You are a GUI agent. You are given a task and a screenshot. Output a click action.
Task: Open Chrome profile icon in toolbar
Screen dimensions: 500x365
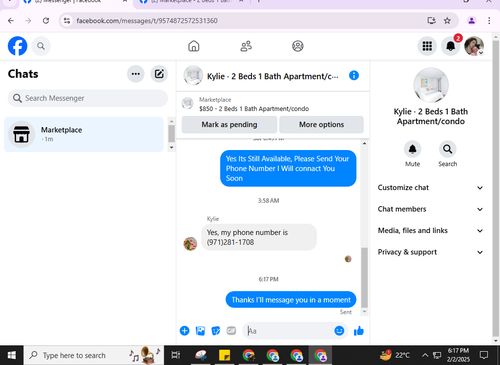click(x=471, y=21)
